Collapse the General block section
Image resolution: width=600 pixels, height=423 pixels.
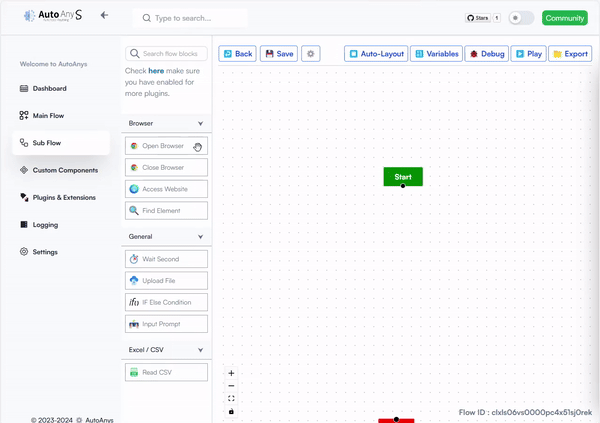tap(166, 237)
